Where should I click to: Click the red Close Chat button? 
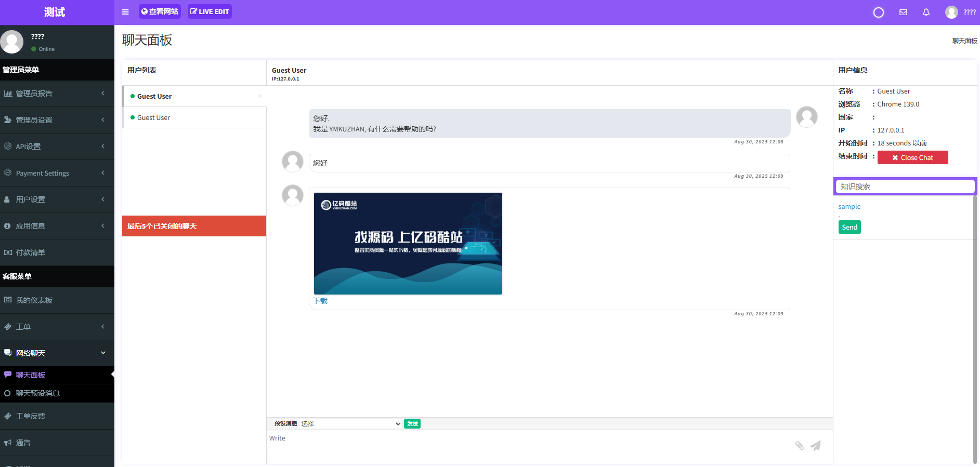(912, 157)
